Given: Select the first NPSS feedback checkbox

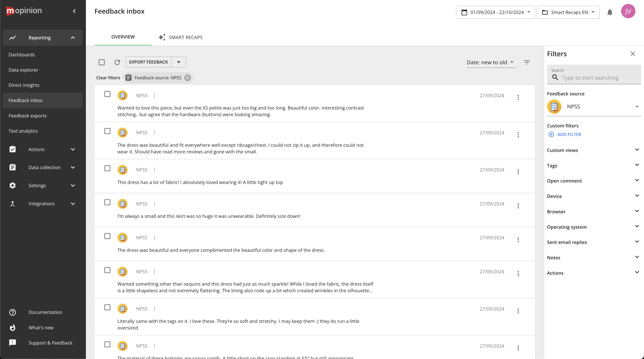Looking at the screenshot, I should (107, 94).
